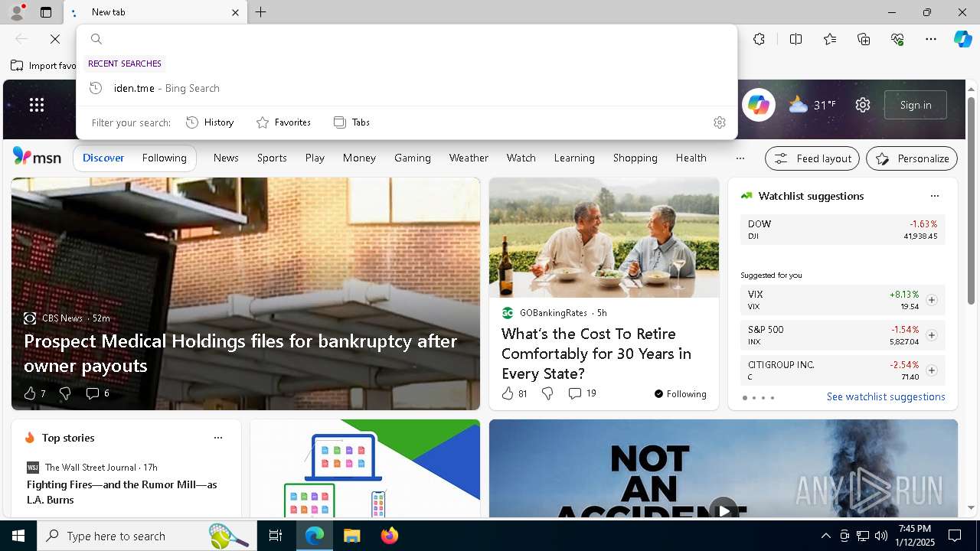980x551 pixels.
Task: Add S&P 500 to watchlist
Action: point(932,335)
